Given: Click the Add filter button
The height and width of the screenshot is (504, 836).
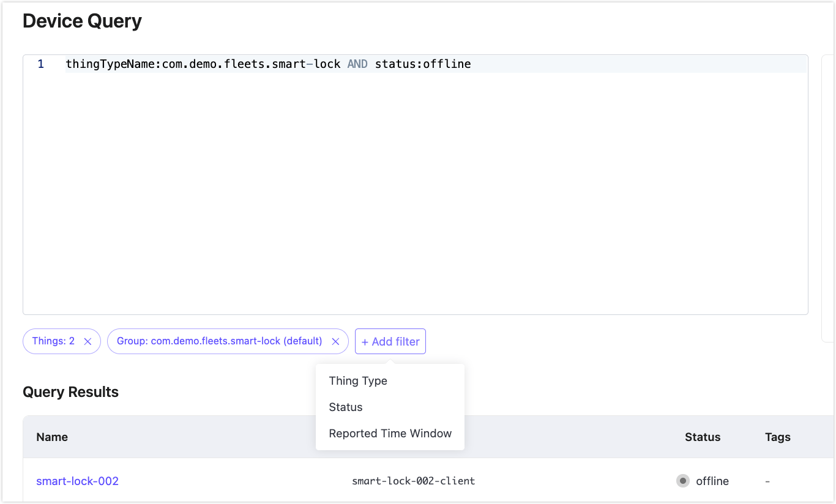Looking at the screenshot, I should [x=390, y=341].
